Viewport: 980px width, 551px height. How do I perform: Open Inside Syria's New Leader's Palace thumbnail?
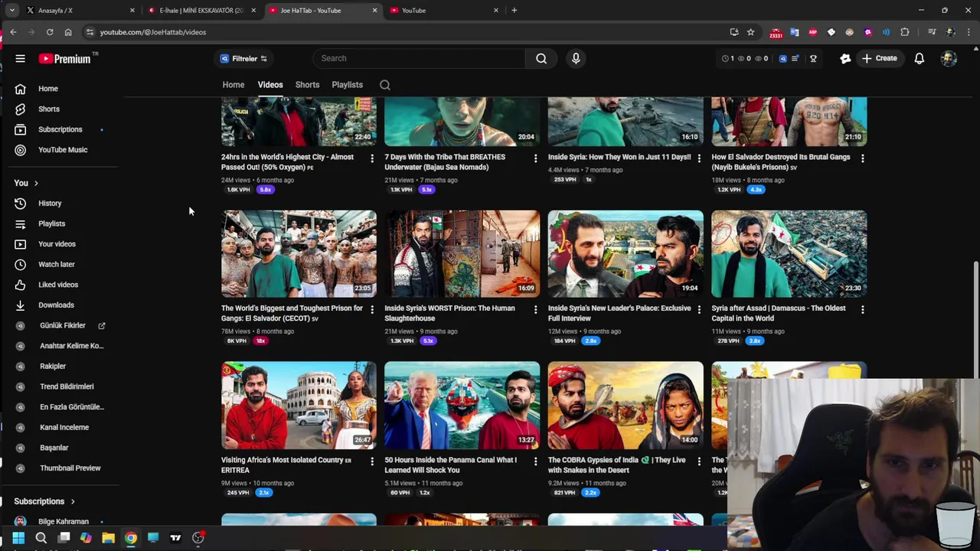[626, 253]
